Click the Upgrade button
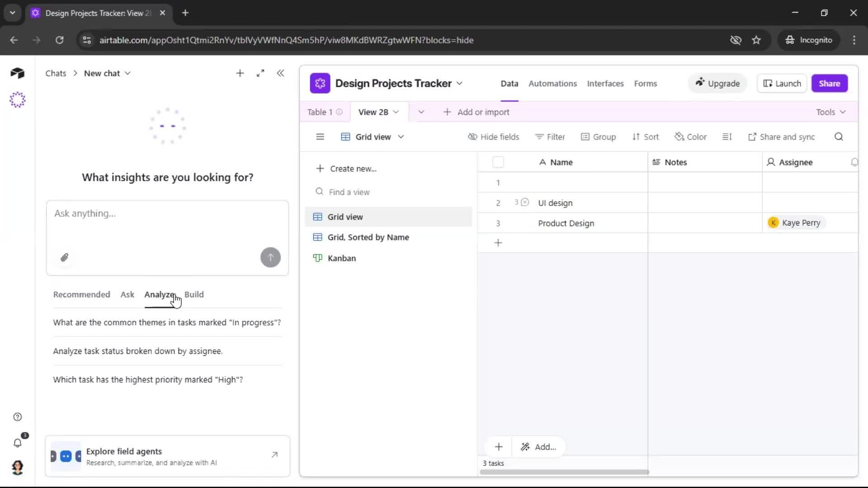The image size is (868, 488). (x=717, y=84)
